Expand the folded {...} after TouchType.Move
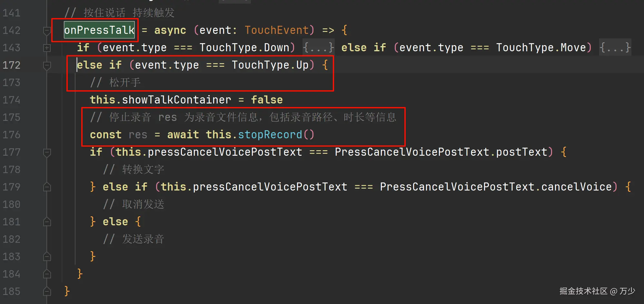 pyautogui.click(x=615, y=48)
